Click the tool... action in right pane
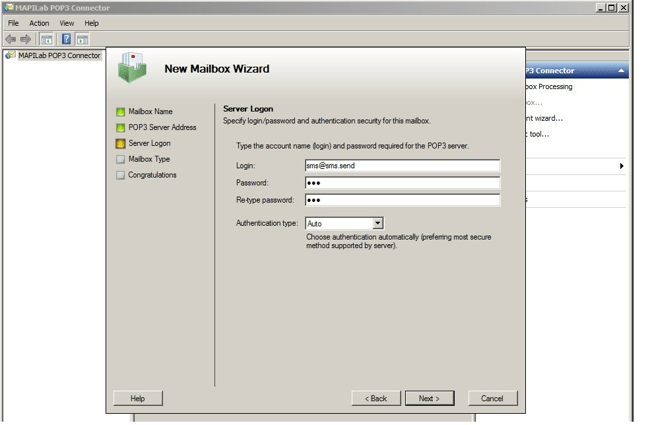650x425 pixels. [x=538, y=134]
